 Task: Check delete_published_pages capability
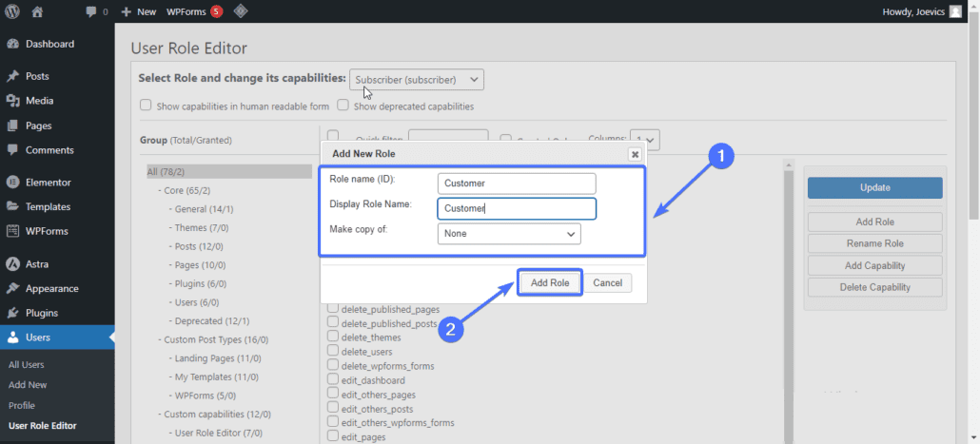click(333, 308)
